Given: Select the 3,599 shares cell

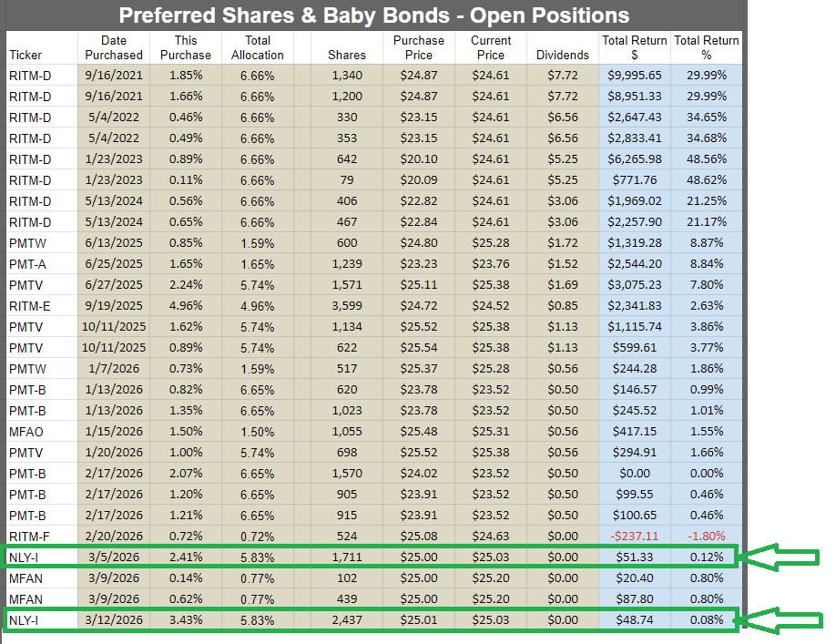Looking at the screenshot, I should pos(347,306).
